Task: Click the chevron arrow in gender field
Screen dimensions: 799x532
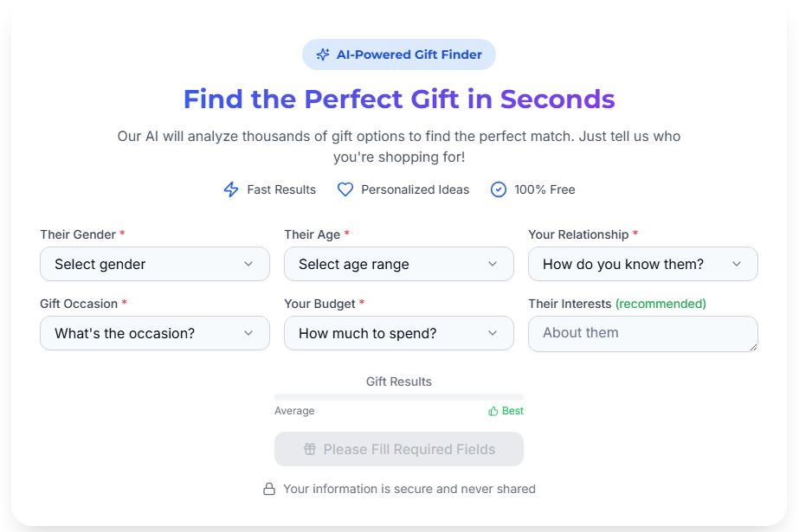Action: coord(248,264)
